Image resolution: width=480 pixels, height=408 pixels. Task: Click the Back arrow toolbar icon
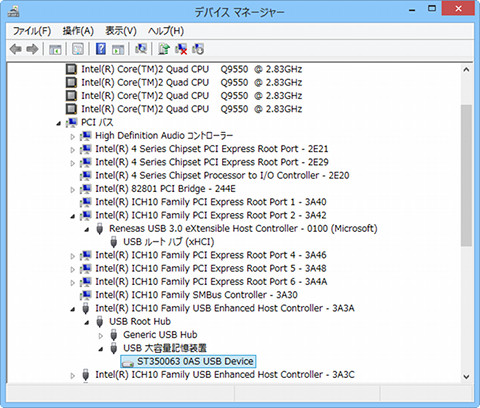(16, 49)
